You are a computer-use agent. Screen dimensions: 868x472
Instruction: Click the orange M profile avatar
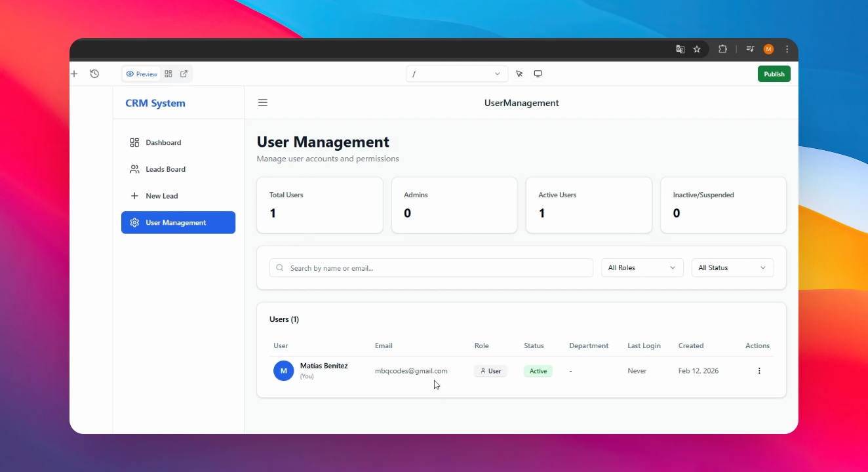[x=769, y=49]
